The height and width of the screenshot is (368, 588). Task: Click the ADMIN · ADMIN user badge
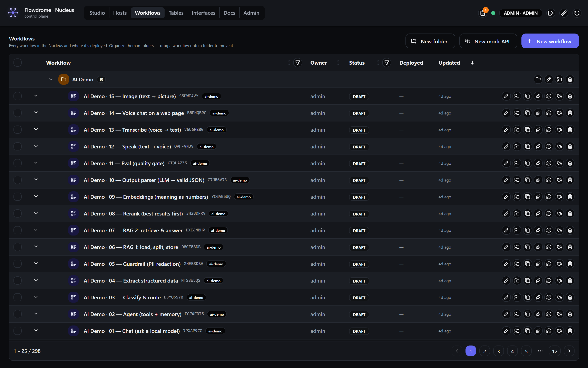coord(521,13)
